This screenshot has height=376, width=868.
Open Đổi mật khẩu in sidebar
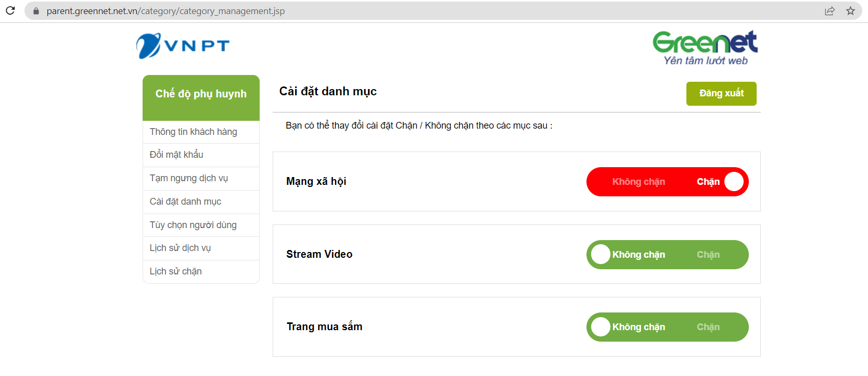[x=176, y=155]
